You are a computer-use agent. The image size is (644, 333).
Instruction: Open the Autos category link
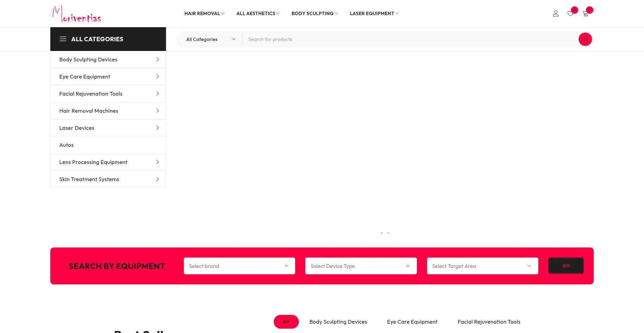[x=66, y=145]
